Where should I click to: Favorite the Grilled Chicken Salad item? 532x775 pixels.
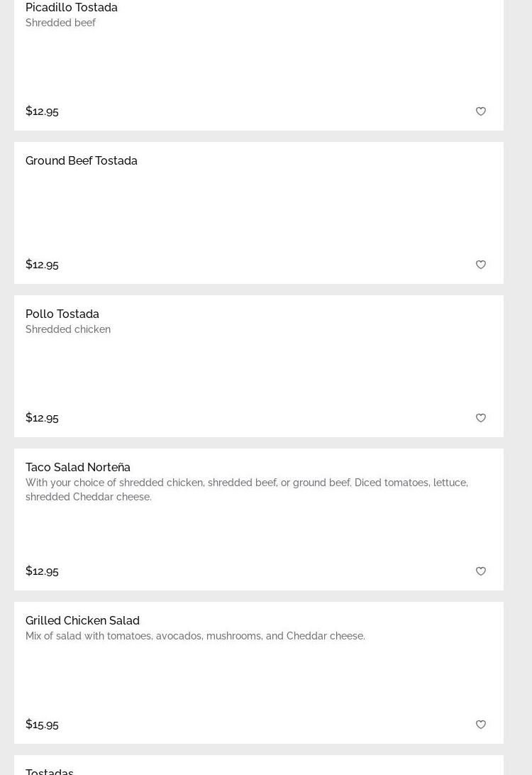[x=481, y=725]
